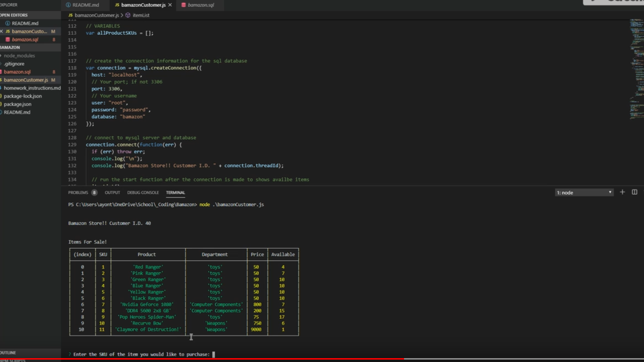644x362 pixels.
Task: Click the database icon on bamazon.sql tab
Action: pos(183,5)
